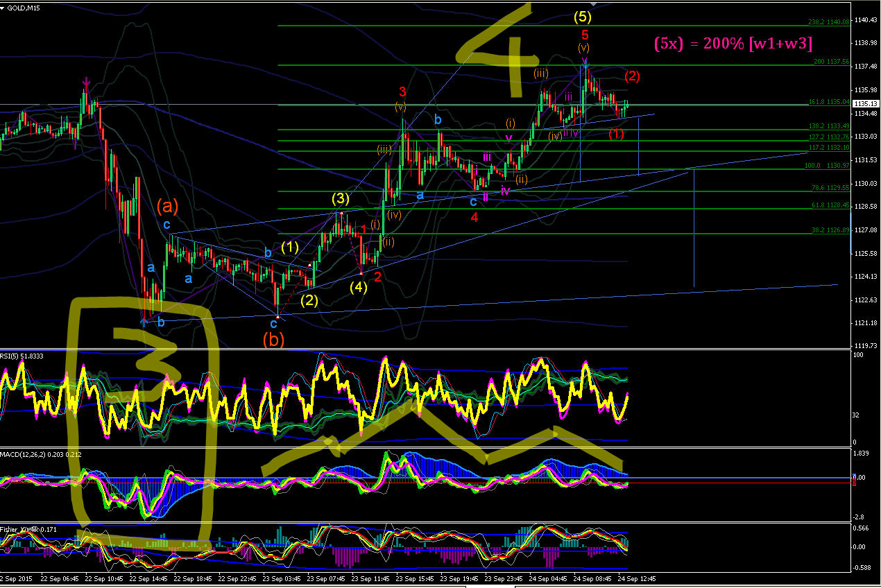Select the yellow '(4)' wave label

point(359,286)
